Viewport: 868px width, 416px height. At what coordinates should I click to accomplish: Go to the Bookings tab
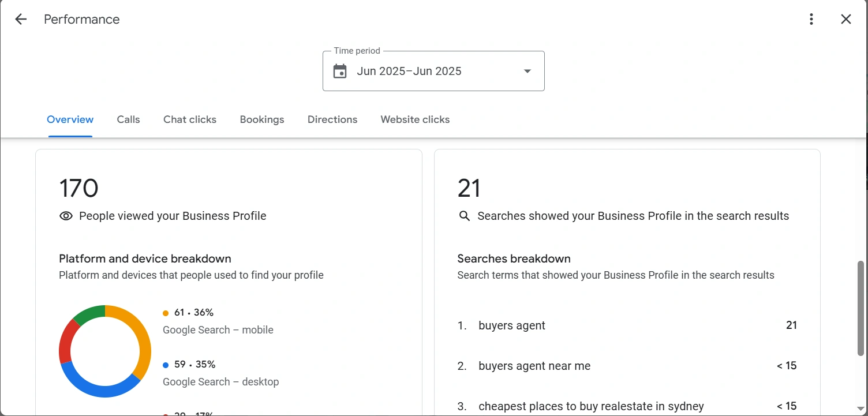coord(262,119)
